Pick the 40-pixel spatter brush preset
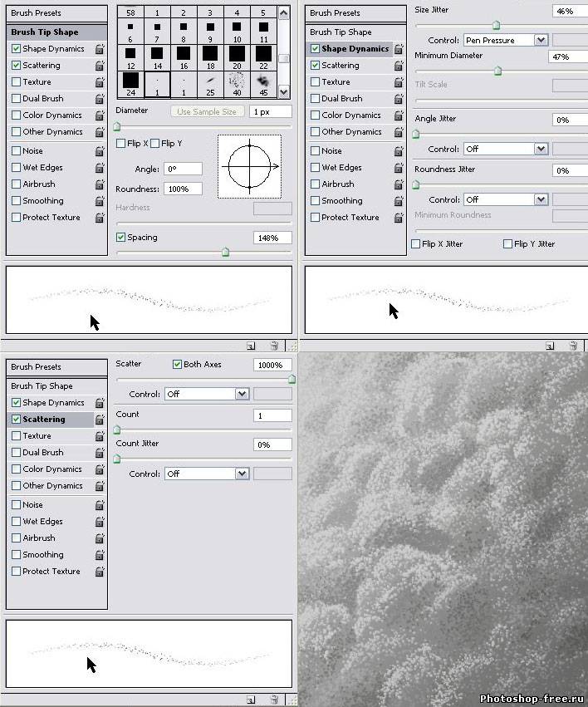The image size is (588, 707). click(237, 83)
